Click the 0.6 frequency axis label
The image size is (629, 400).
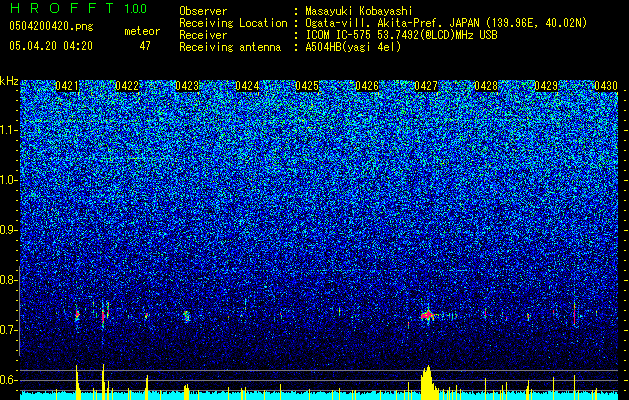point(8,380)
